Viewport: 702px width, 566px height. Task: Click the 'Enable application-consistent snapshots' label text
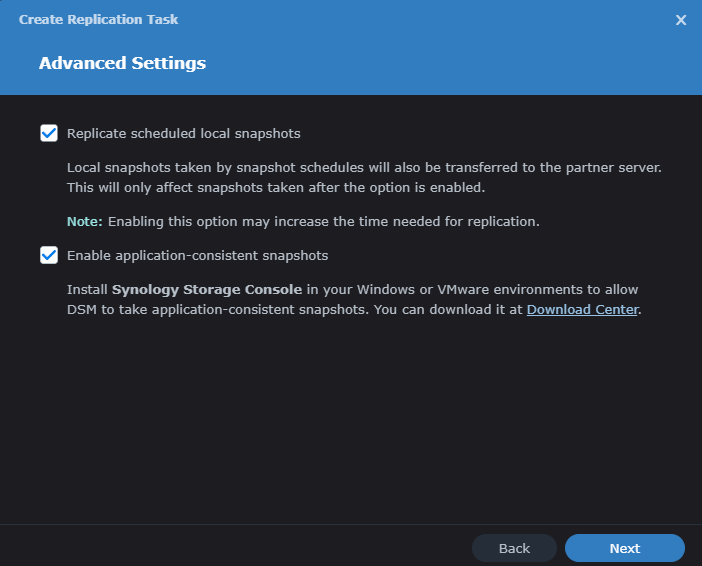197,255
